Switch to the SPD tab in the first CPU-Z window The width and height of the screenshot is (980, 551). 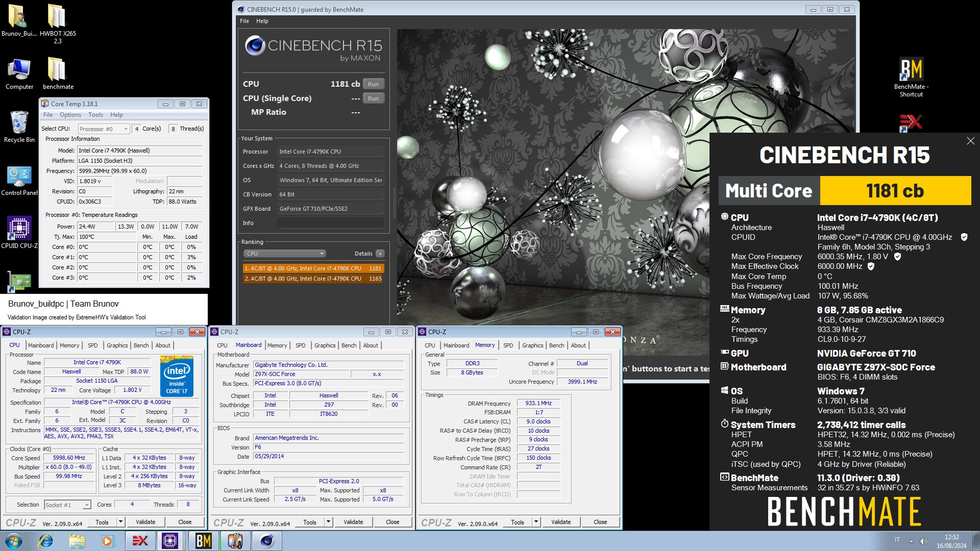pyautogui.click(x=92, y=345)
